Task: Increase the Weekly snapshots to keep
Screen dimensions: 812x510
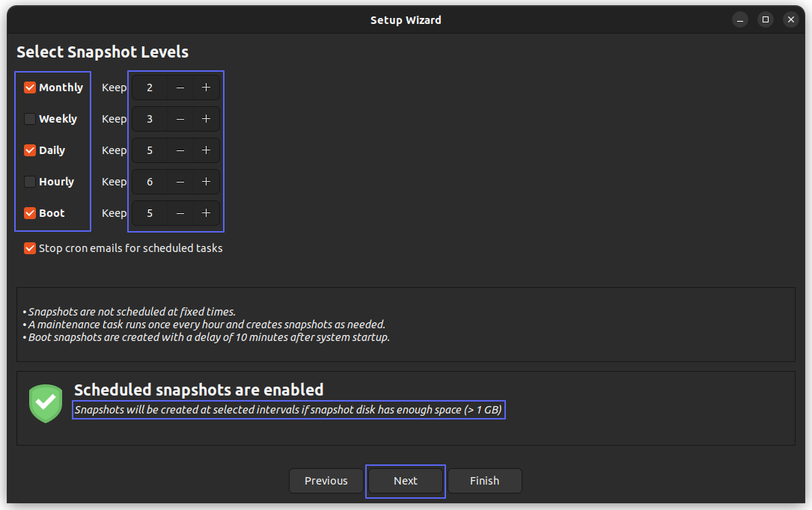Action: 206,119
